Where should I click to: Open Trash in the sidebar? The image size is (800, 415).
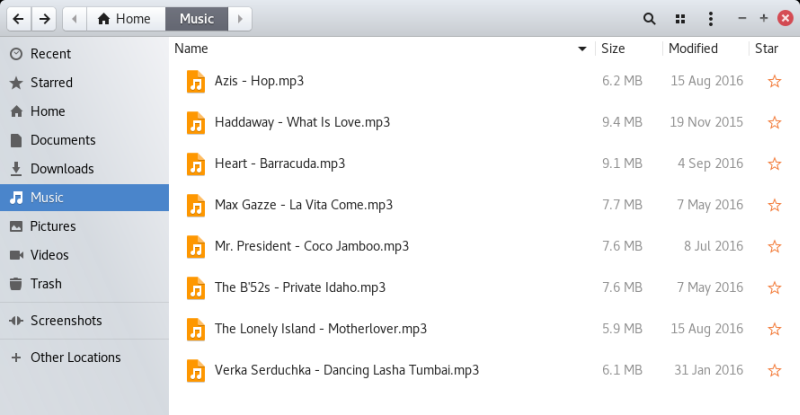pos(84,283)
